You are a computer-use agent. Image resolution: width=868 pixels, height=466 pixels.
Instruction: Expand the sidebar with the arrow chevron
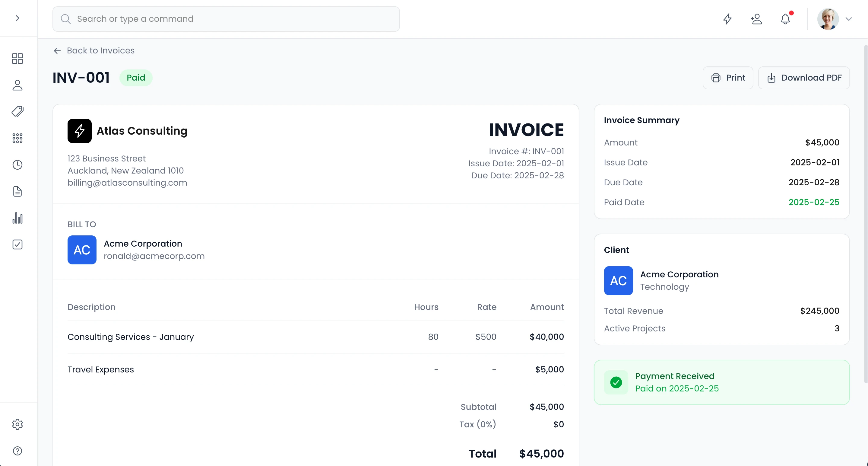[17, 18]
